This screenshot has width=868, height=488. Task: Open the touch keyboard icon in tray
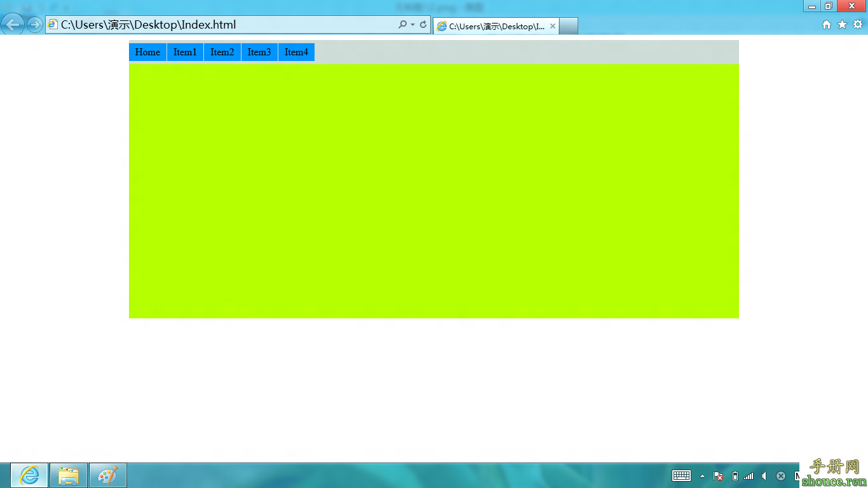[681, 476]
